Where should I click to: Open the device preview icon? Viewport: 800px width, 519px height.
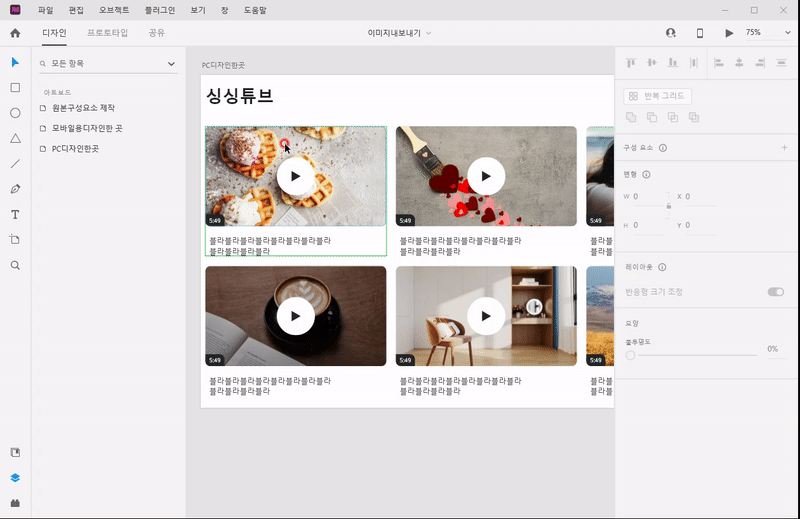click(x=700, y=33)
